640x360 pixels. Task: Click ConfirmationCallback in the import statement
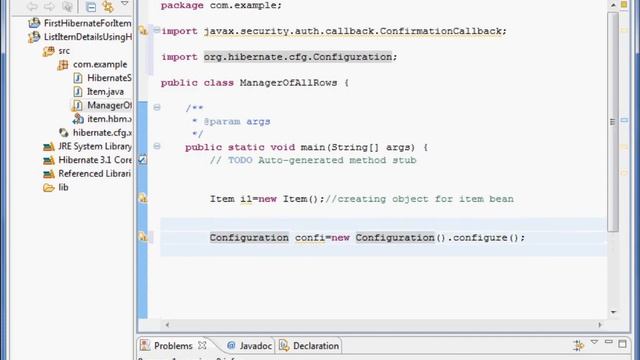(440, 31)
